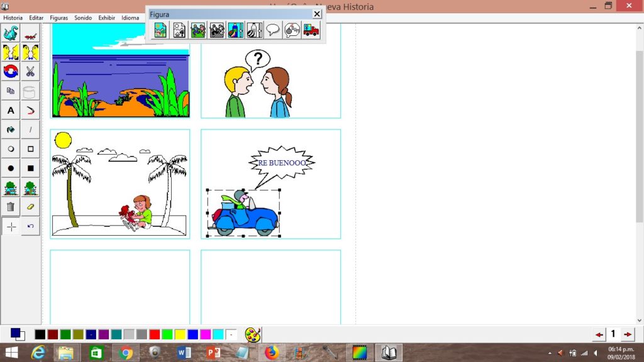Choose the speech bubble in Figura panel
The width and height of the screenshot is (644, 362).
point(273,30)
